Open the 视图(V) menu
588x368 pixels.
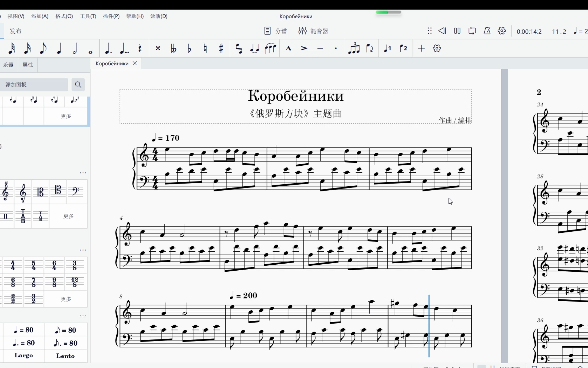point(16,16)
